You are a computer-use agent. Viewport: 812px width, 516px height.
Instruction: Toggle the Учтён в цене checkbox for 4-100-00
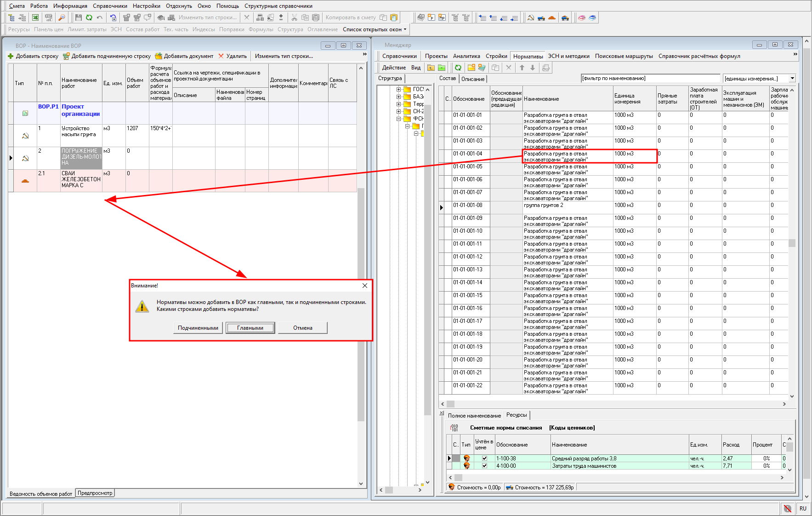click(x=484, y=466)
